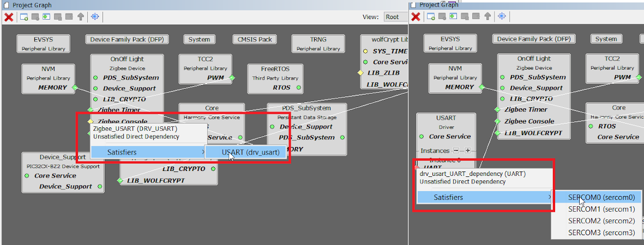Select the left TRNG Peripheral Library block
This screenshot has width=644, height=245.
click(318, 44)
